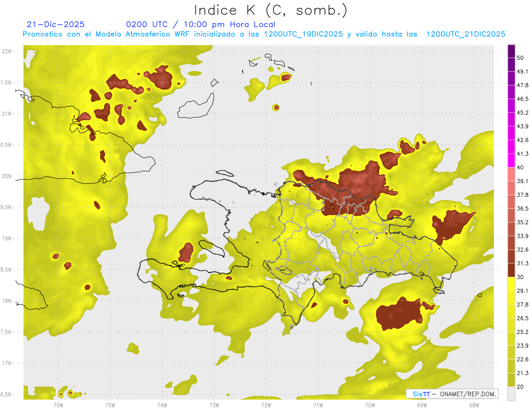Viewport: 532px width, 411px height.
Task: Pick the salmon colorbar segment between 39.1 and 40
Action: (x=511, y=175)
